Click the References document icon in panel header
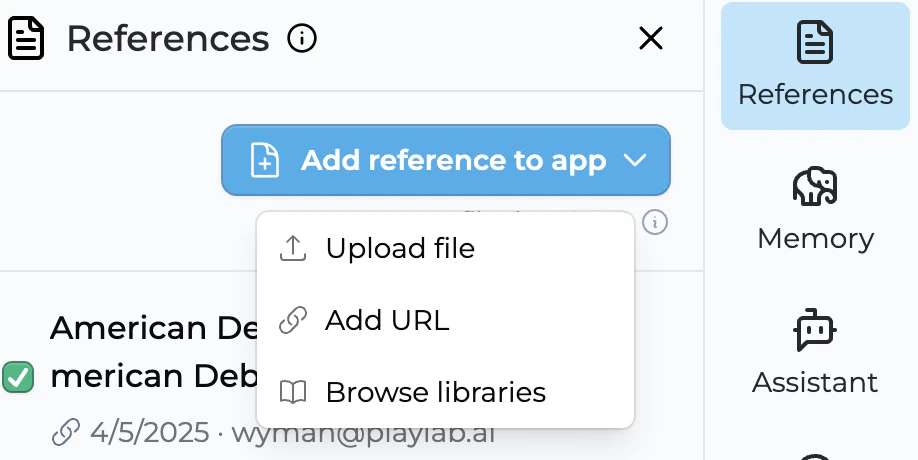Image resolution: width=918 pixels, height=460 pixels. [26, 38]
